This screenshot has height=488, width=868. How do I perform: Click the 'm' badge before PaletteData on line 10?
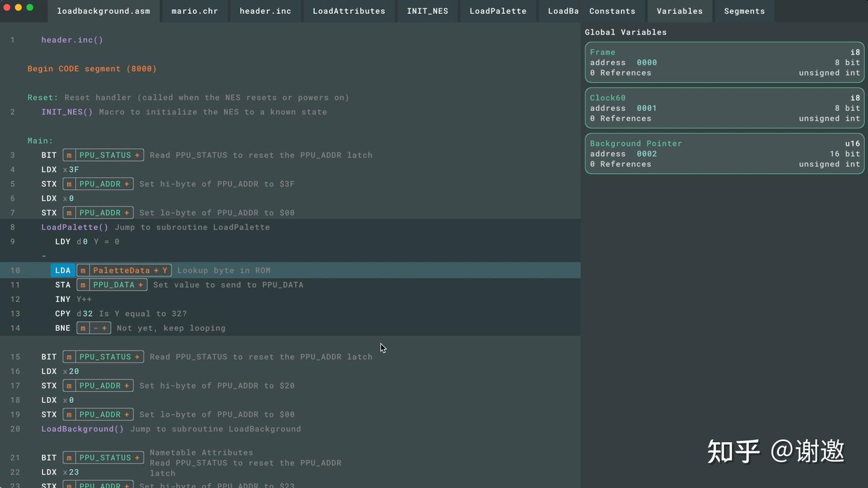[83, 271]
